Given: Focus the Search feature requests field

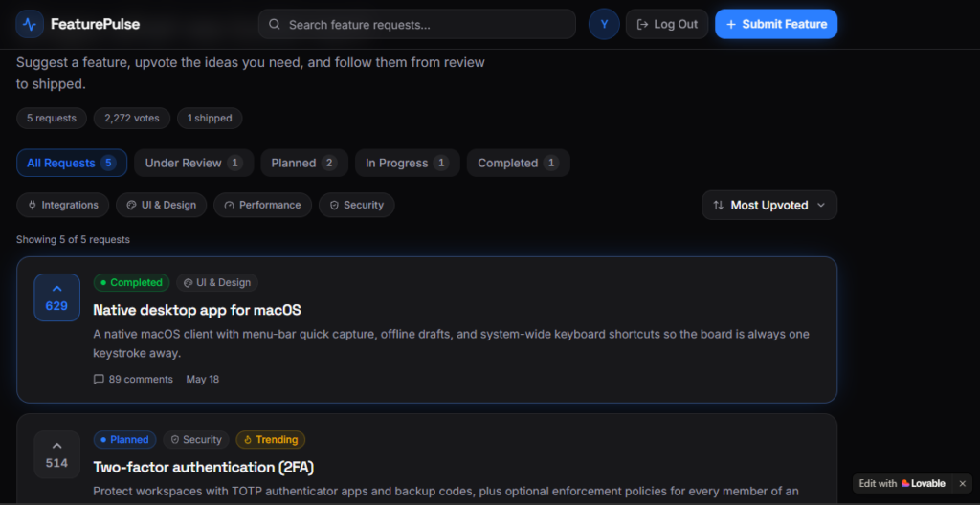Looking at the screenshot, I should (417, 24).
